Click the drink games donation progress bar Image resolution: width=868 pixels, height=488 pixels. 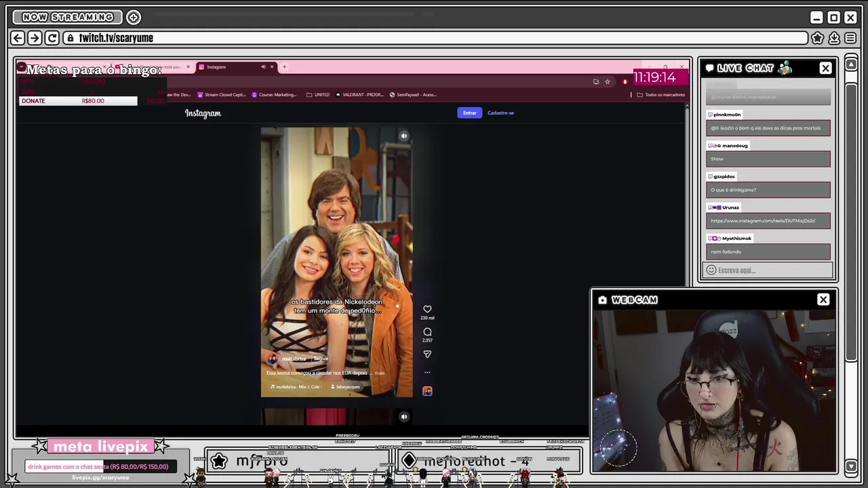tap(101, 467)
